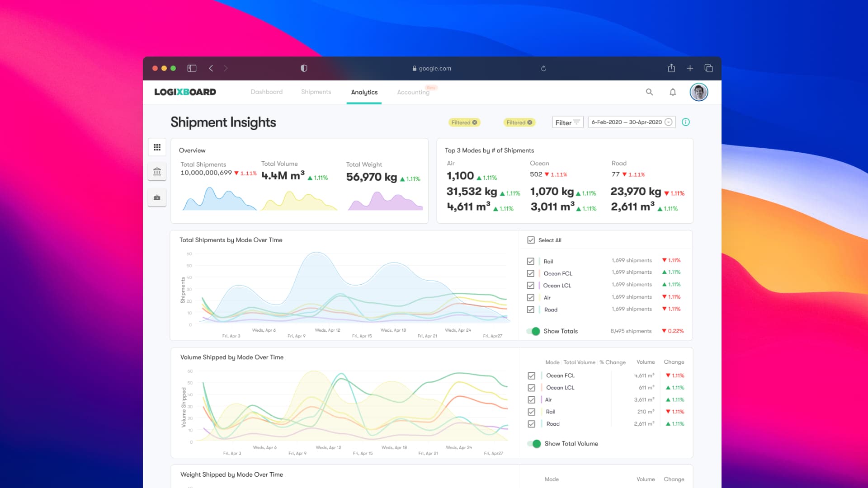This screenshot has height=488, width=868.
Task: Toggle browser sidebar panel icon
Action: [192, 68]
